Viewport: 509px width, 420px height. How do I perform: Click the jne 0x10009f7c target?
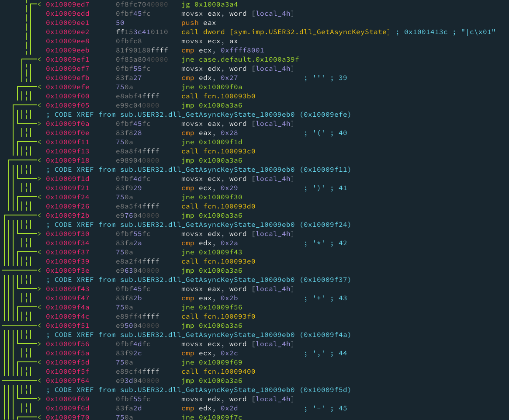tap(220, 417)
